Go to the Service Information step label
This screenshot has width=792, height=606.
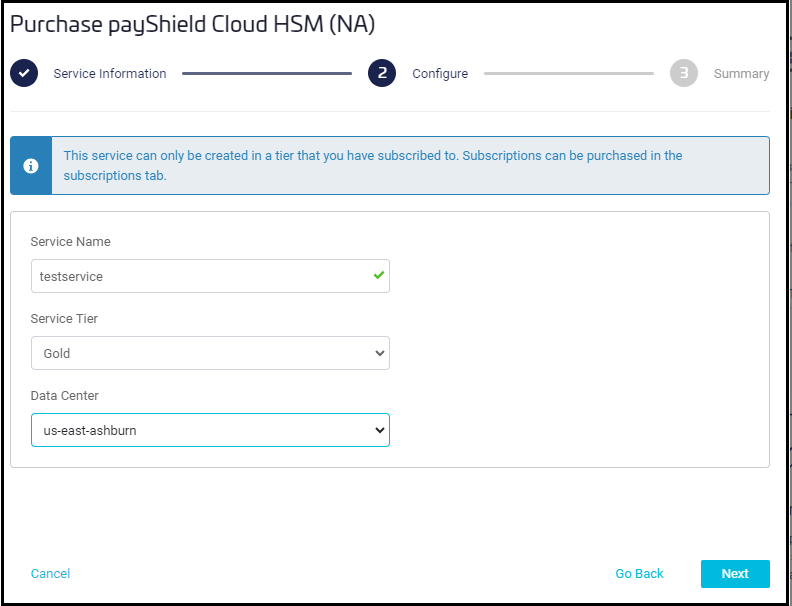(x=110, y=74)
